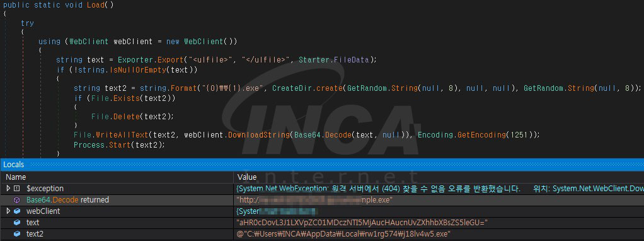Click the WebClient type in using statement
644x241 pixels.
pyautogui.click(x=89, y=42)
